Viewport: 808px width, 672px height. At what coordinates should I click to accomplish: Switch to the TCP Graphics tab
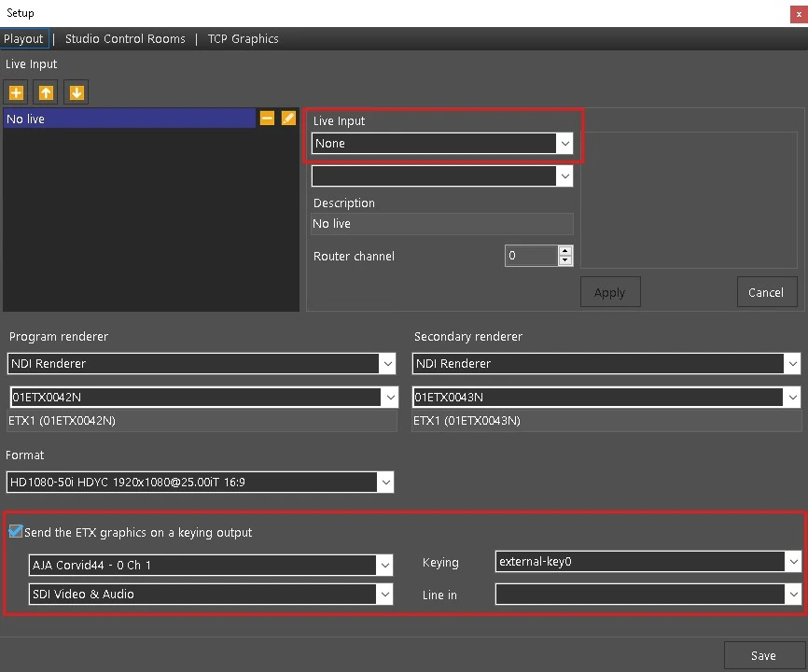tap(243, 39)
